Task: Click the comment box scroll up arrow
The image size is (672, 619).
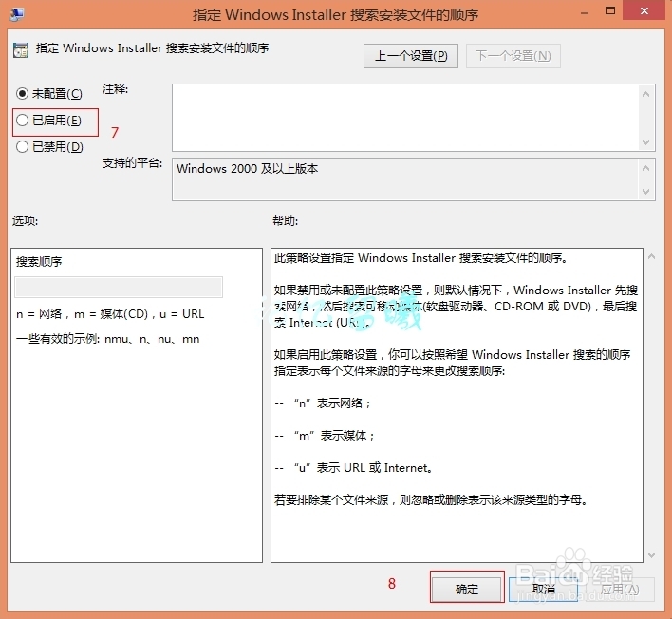Action: coord(645,94)
